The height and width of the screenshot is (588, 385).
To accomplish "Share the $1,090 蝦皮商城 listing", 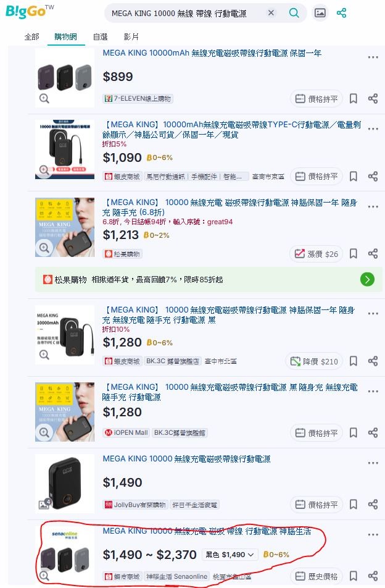I will pos(373,176).
